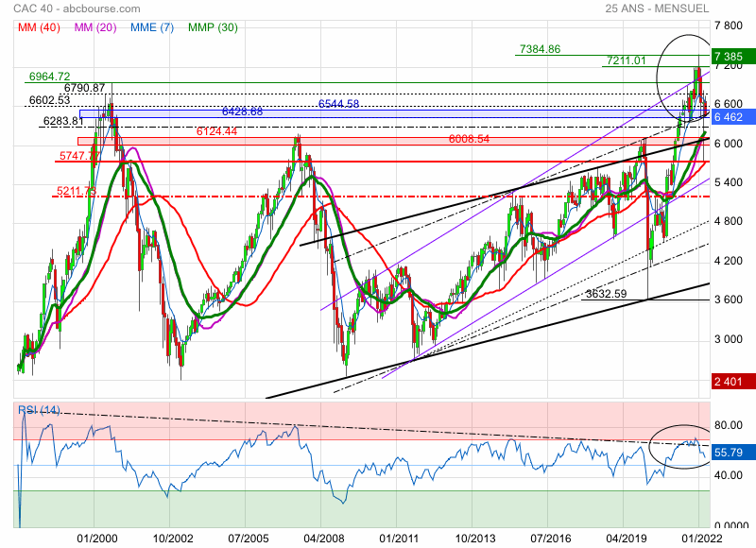Click the 6 000 price axis value
The height and width of the screenshot is (548, 756).
click(x=728, y=144)
